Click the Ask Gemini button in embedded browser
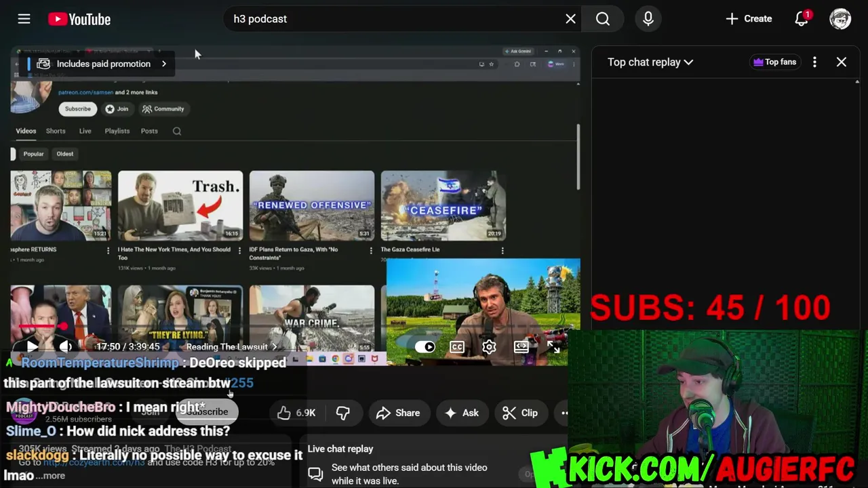 (x=517, y=52)
